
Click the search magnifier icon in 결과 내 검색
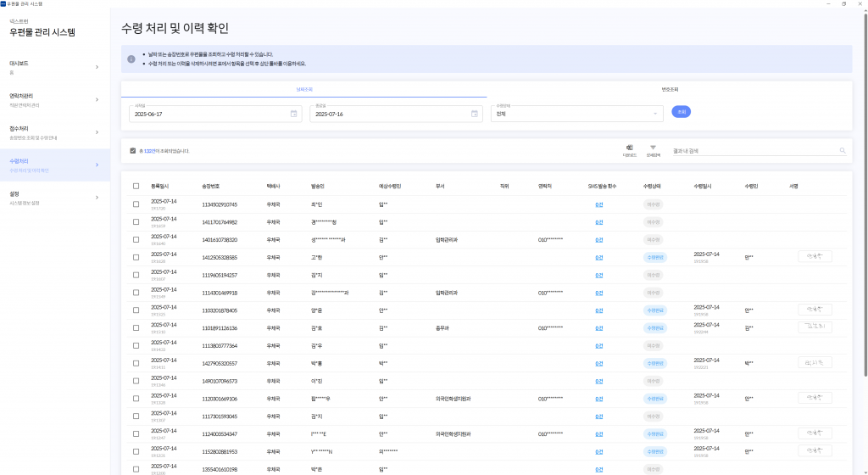pos(843,151)
